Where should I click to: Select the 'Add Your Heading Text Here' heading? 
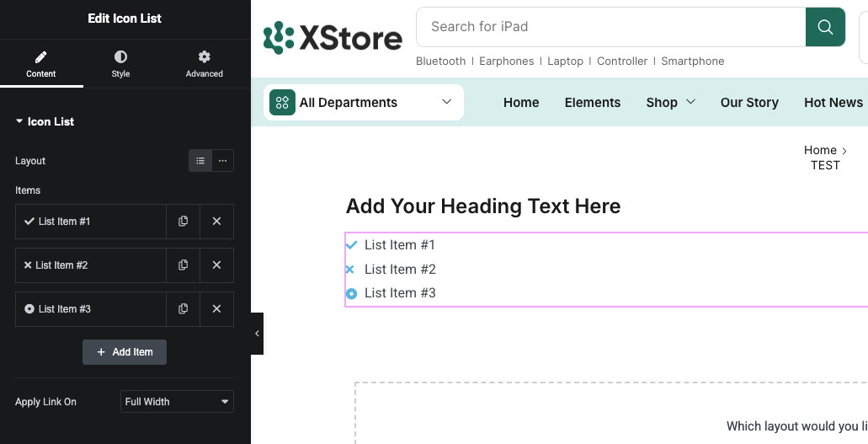coord(483,206)
